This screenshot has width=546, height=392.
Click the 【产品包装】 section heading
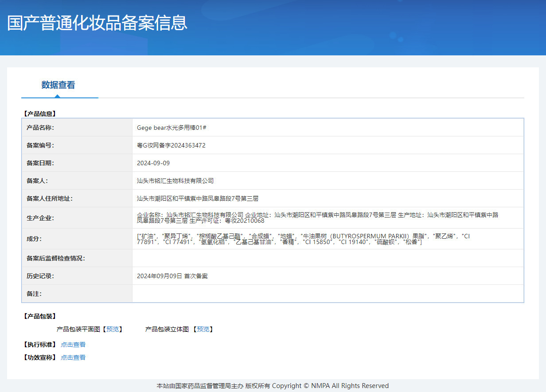pyautogui.click(x=39, y=316)
